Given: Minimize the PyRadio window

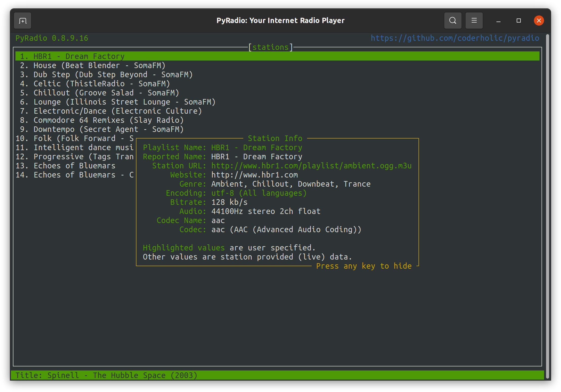Looking at the screenshot, I should [498, 21].
